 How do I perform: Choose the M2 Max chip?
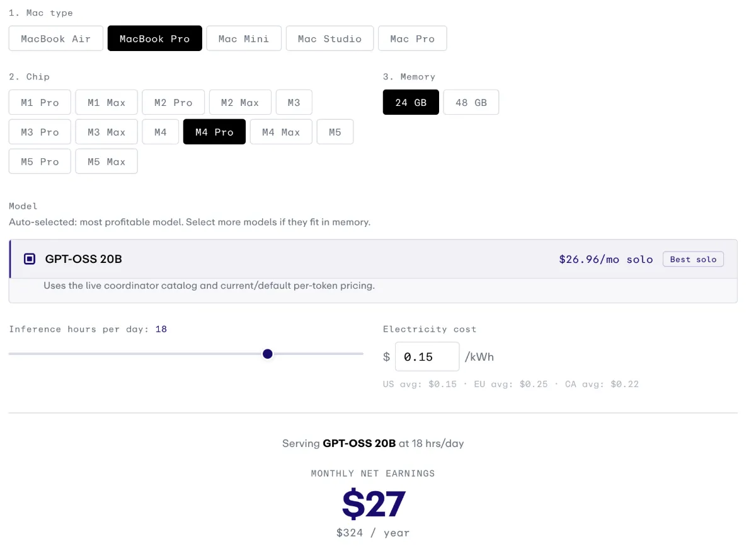pos(240,102)
